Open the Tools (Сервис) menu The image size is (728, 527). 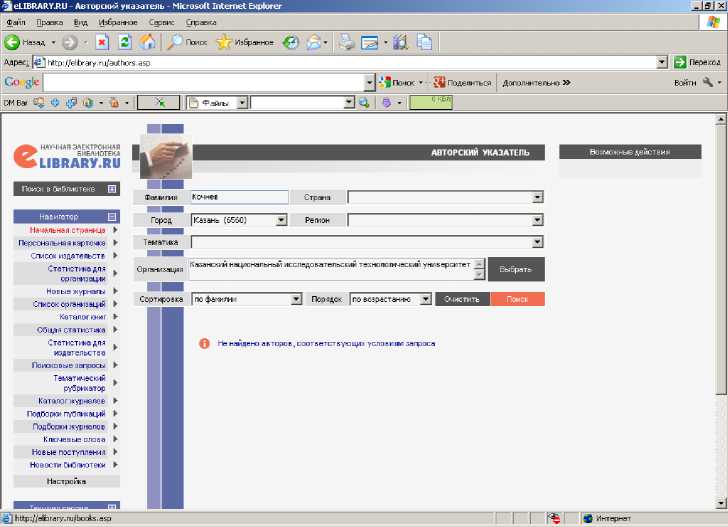coord(162,22)
